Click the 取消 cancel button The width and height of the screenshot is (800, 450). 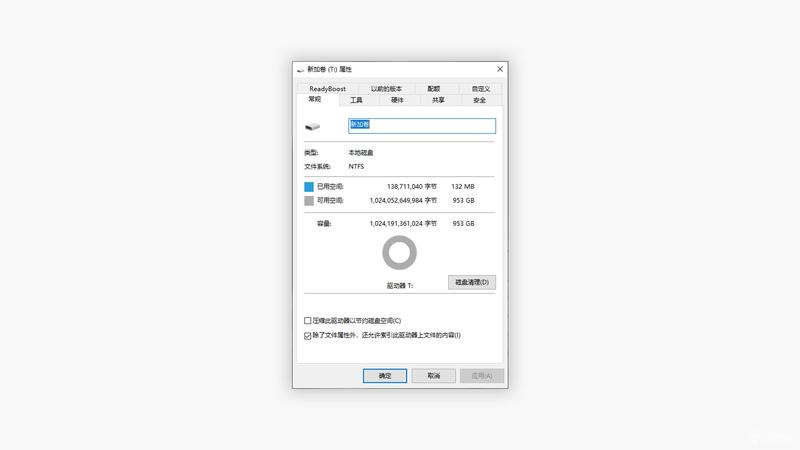click(x=434, y=376)
